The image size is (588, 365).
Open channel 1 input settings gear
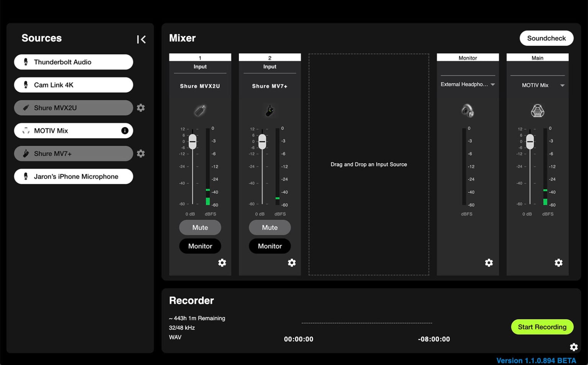222,263
